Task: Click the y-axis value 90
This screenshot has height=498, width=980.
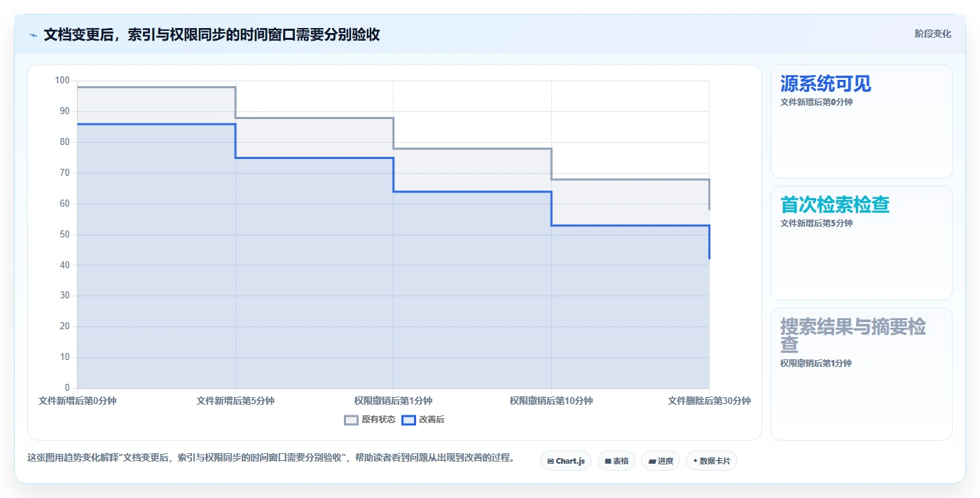Action: [x=65, y=111]
